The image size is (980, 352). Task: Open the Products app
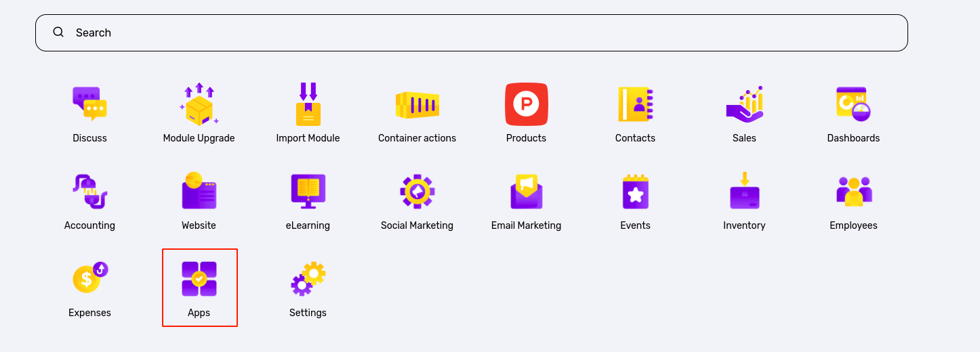tap(526, 105)
